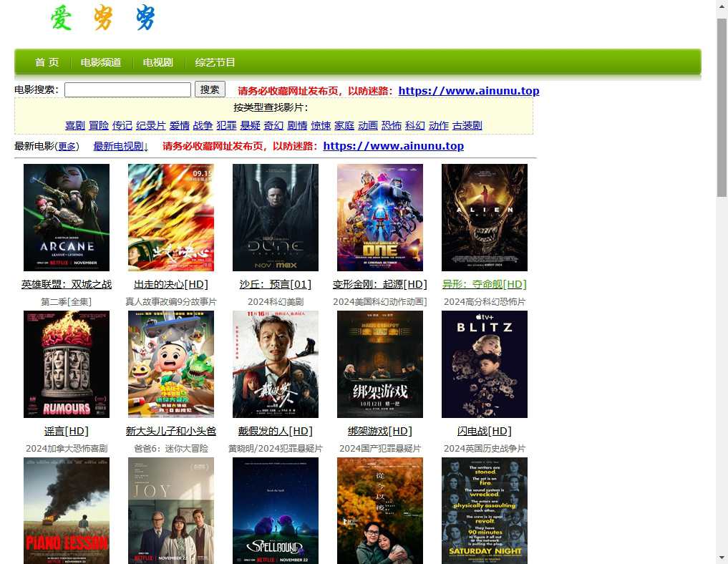
Task: Select the 冒险 genre link
Action: pos(99,125)
